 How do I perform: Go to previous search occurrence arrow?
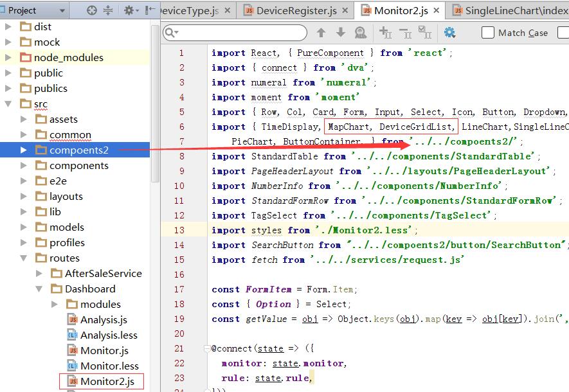[x=321, y=33]
